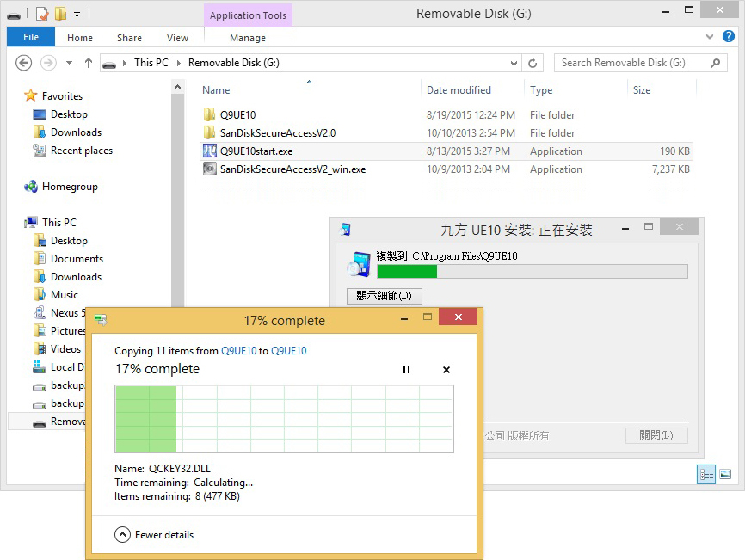Collapse with Fewer details toggle
This screenshot has width=745, height=560.
coord(154,535)
